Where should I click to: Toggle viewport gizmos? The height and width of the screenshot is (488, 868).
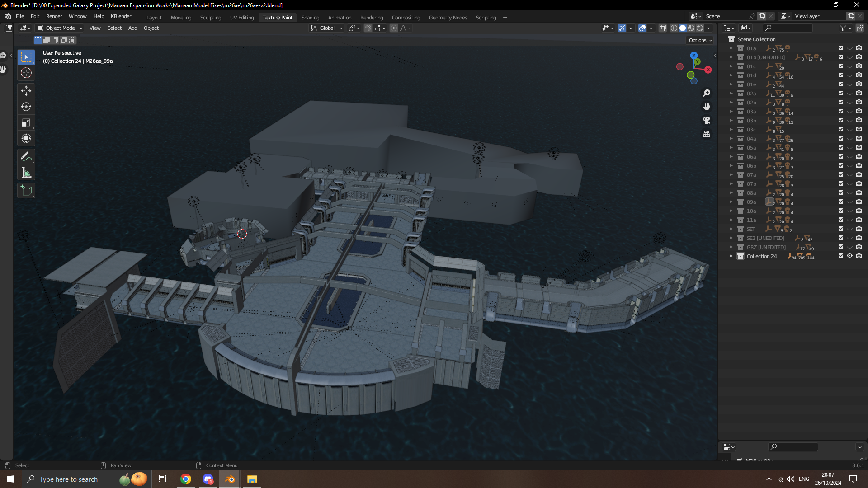(x=622, y=28)
